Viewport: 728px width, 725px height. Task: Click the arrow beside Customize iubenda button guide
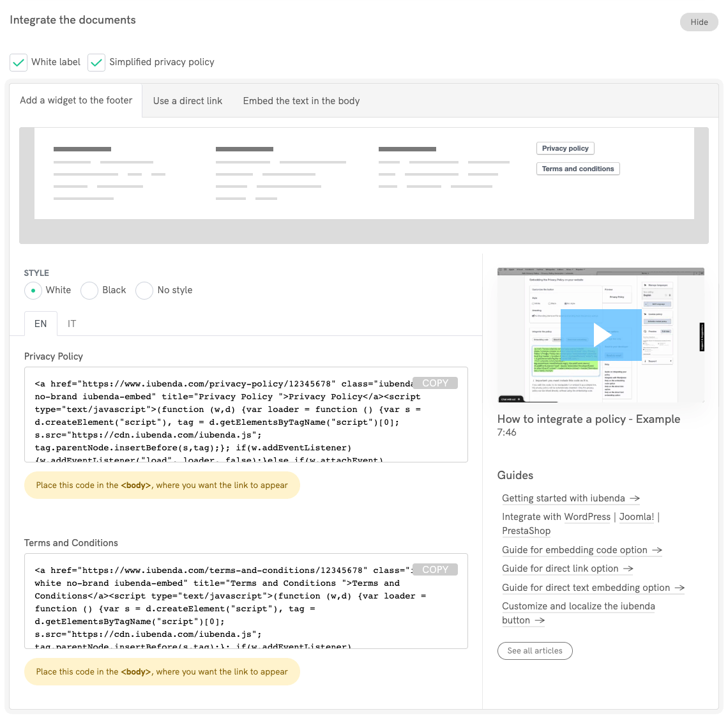click(x=538, y=620)
